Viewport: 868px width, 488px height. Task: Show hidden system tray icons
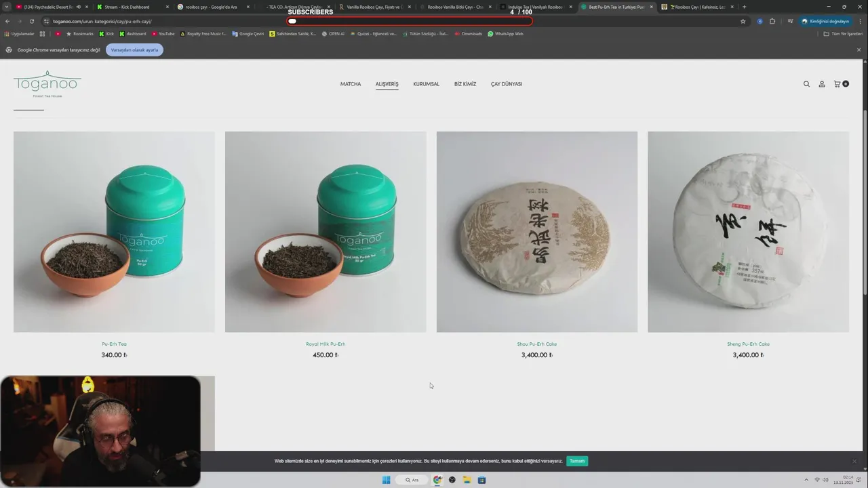click(x=806, y=480)
